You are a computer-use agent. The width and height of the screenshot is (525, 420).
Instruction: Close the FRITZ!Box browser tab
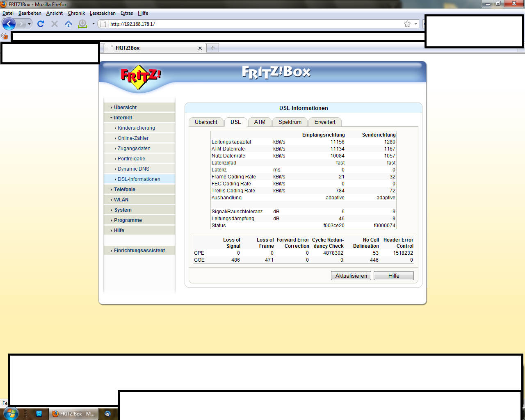(x=200, y=48)
